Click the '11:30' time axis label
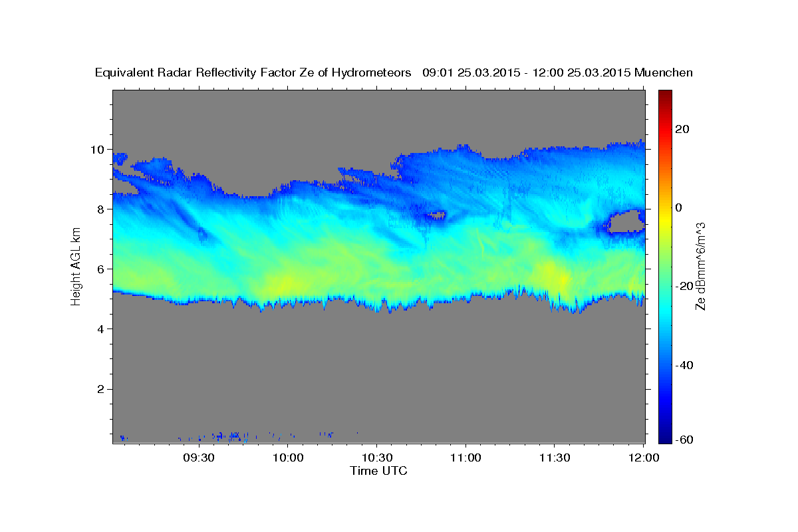This screenshot has width=798, height=532. 555,458
